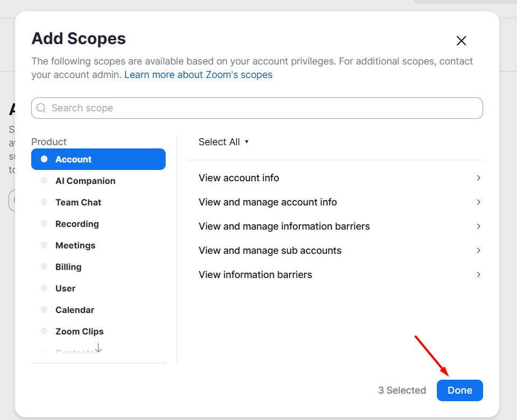Select the Meetings product category
Viewport: 517px width, 420px height.
click(x=75, y=245)
